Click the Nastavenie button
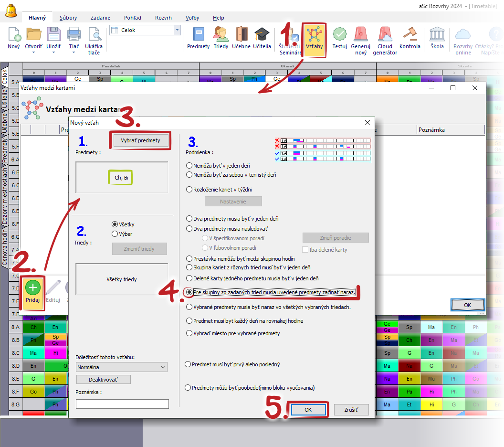 (x=233, y=202)
